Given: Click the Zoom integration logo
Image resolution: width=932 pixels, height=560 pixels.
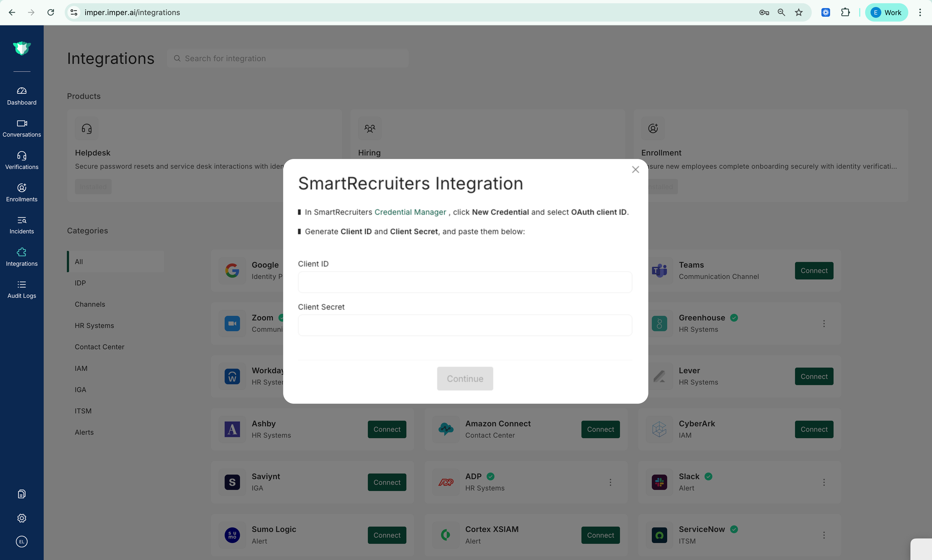Looking at the screenshot, I should 232,323.
